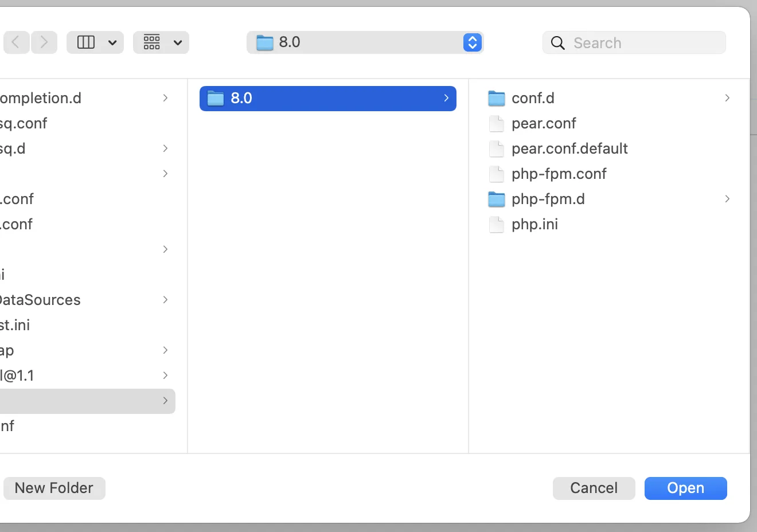Viewport: 757px width, 532px height.
Task: Expand php-fpm.d folder with its chevron
Action: (x=727, y=199)
